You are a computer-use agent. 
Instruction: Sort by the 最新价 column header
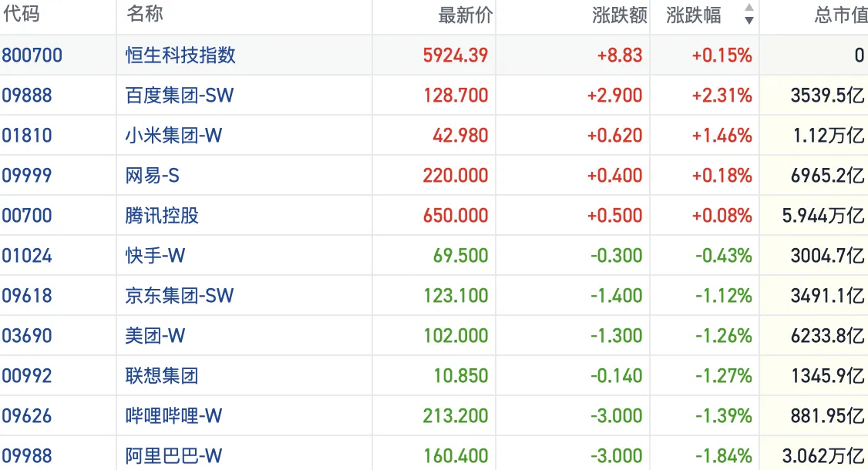pos(465,15)
